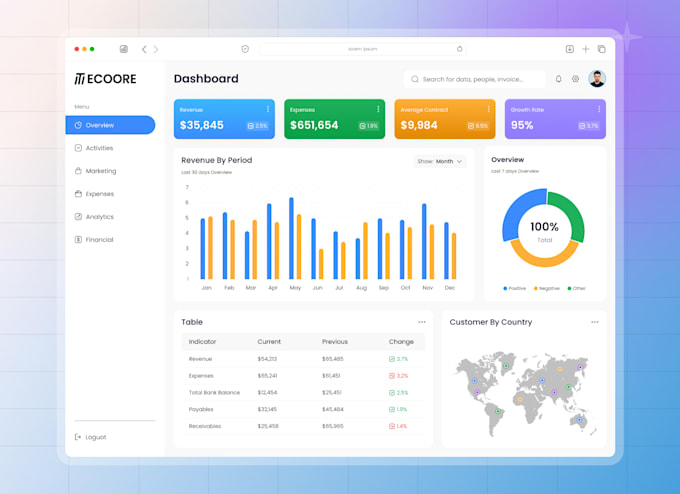Click the map marker on Australia
Viewport: 680px width, 494px height.
click(579, 420)
